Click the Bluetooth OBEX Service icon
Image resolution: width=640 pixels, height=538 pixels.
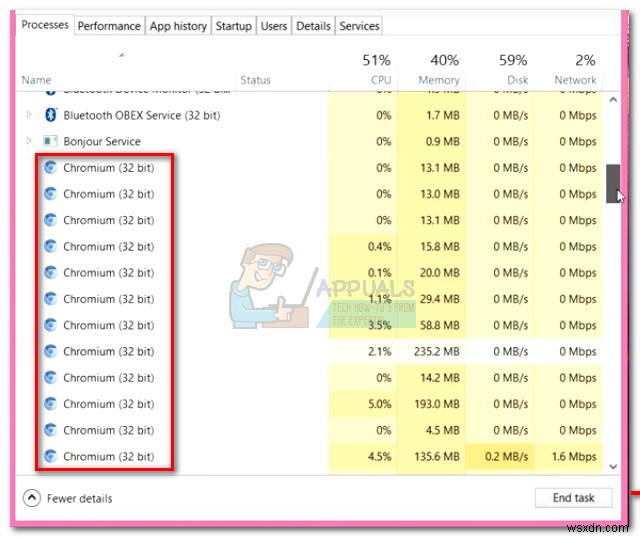(51, 115)
